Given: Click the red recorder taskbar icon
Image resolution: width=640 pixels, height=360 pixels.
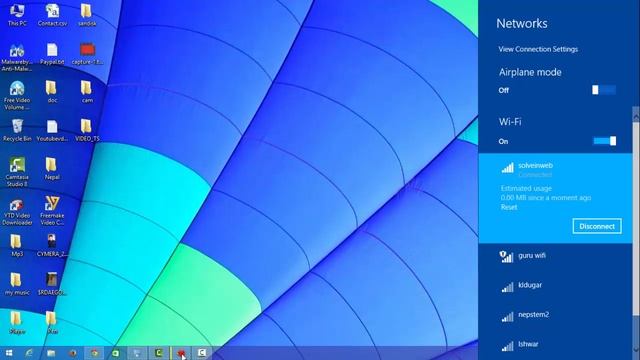Looking at the screenshot, I should 181,353.
